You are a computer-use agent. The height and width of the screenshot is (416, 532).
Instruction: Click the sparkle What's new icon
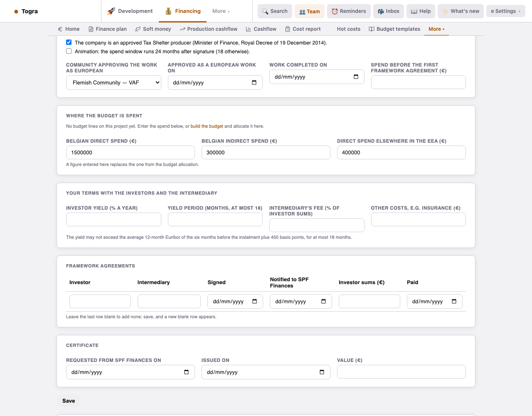pos(445,11)
